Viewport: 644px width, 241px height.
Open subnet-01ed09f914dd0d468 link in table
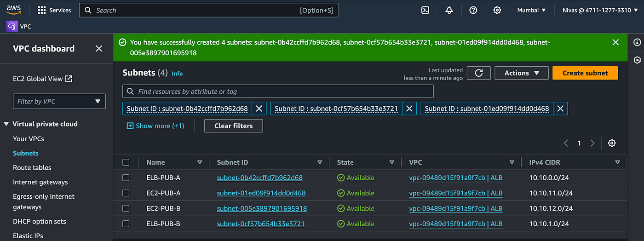coord(261,193)
